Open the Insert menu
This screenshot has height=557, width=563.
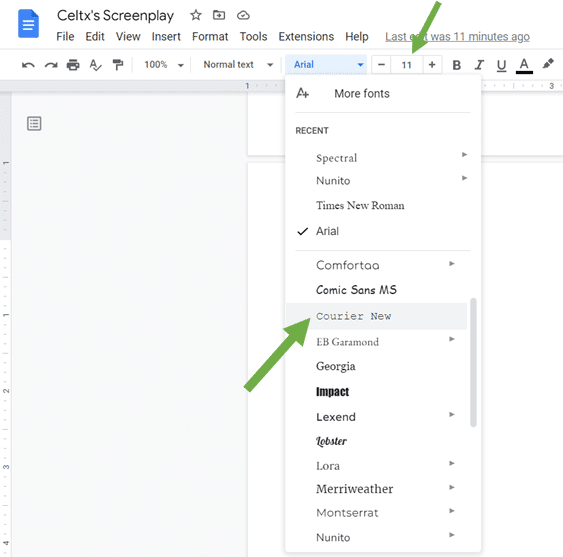[x=166, y=37]
